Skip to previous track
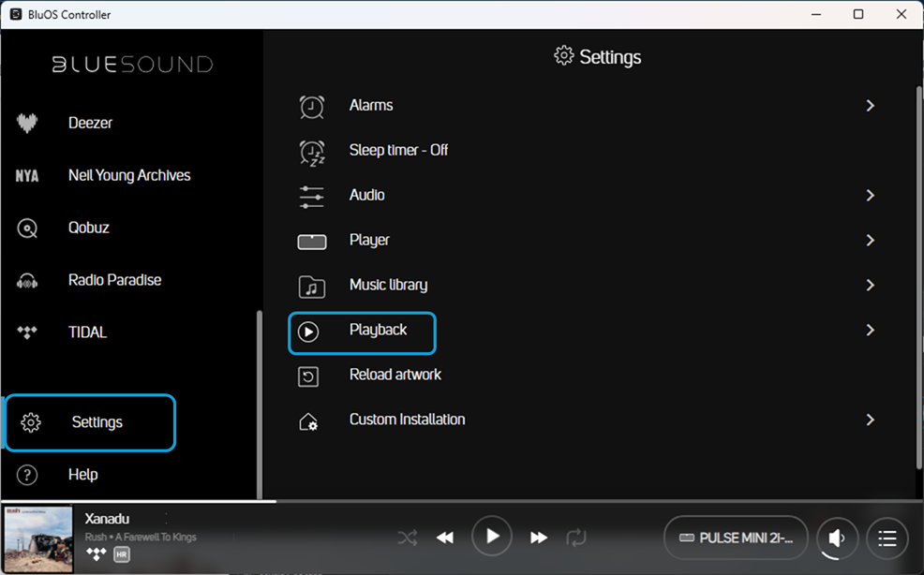 (445, 538)
